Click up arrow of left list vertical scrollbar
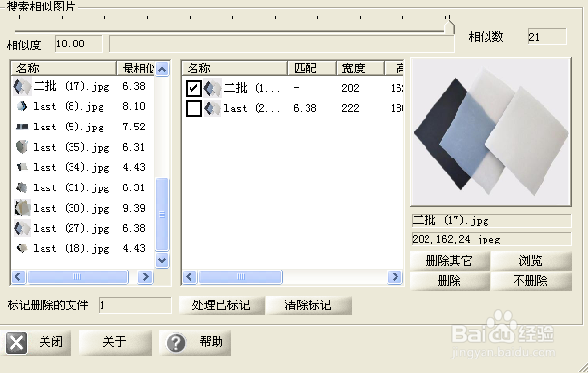 [162, 69]
